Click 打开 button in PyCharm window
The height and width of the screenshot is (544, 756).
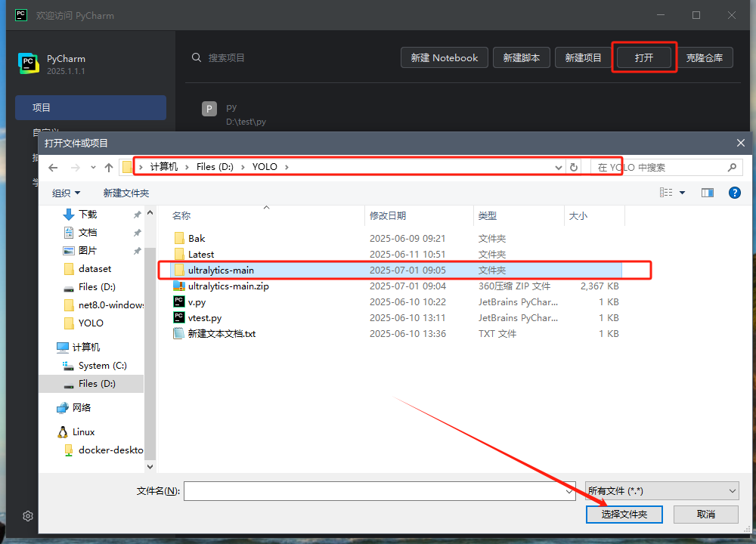643,58
